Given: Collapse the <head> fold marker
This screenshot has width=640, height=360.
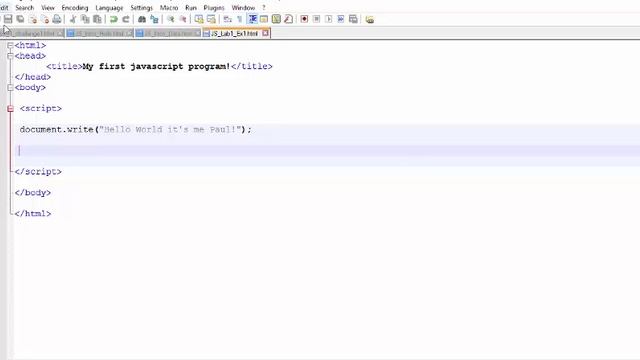Looking at the screenshot, I should [10, 56].
